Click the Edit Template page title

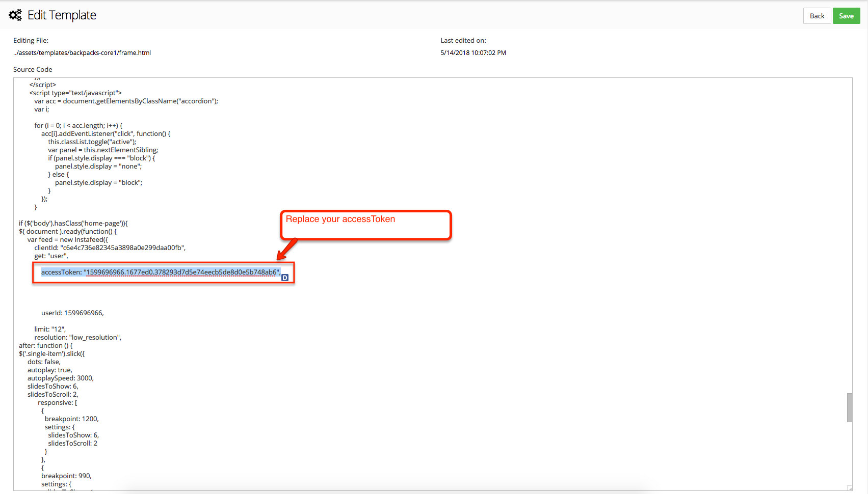click(x=62, y=15)
